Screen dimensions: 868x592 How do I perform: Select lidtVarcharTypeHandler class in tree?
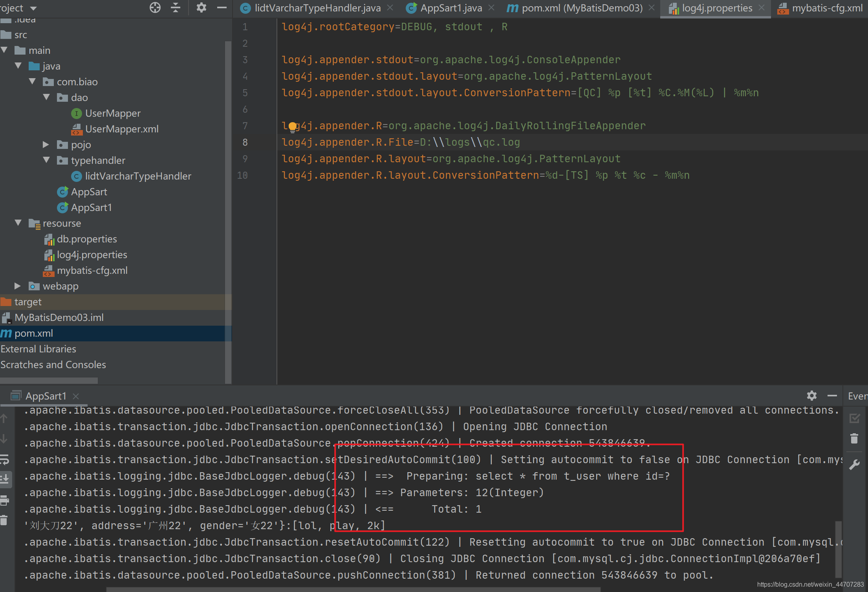tap(131, 176)
